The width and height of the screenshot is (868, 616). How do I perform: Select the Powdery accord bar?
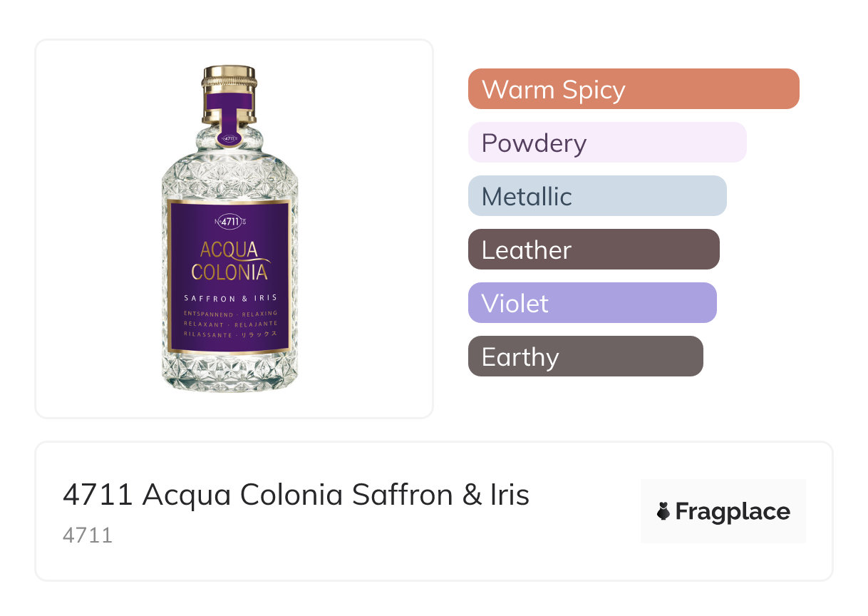click(x=606, y=143)
